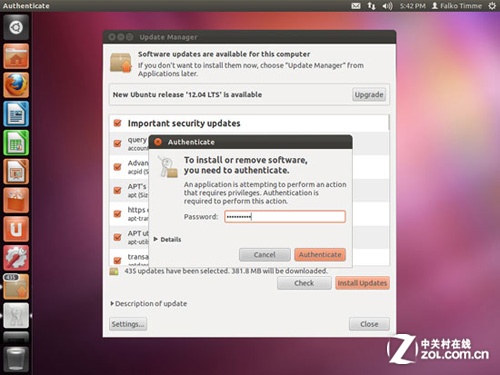The image size is (500, 375).
Task: Select the 'Important security updates' heading text
Action: pos(184,123)
